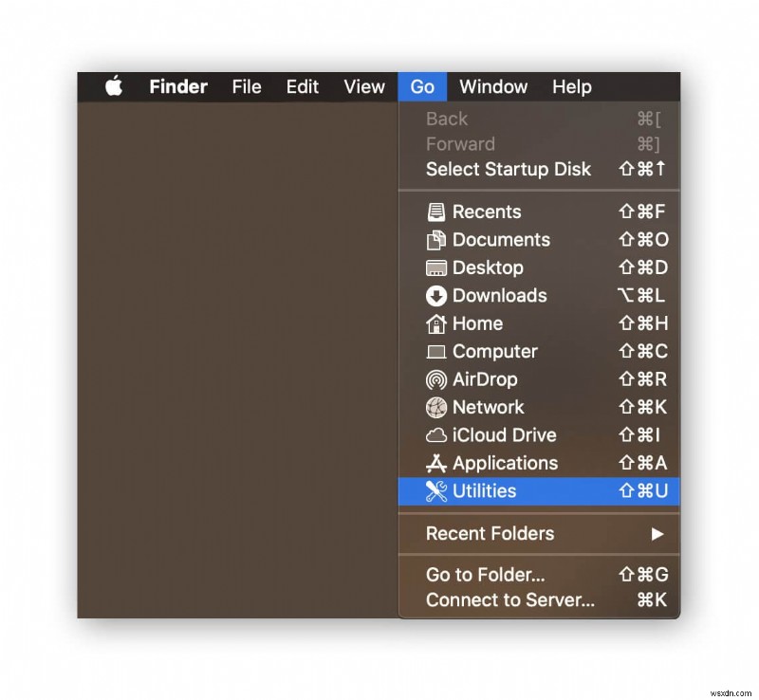Select Connect to Server...
The image size is (759, 700).
[511, 600]
